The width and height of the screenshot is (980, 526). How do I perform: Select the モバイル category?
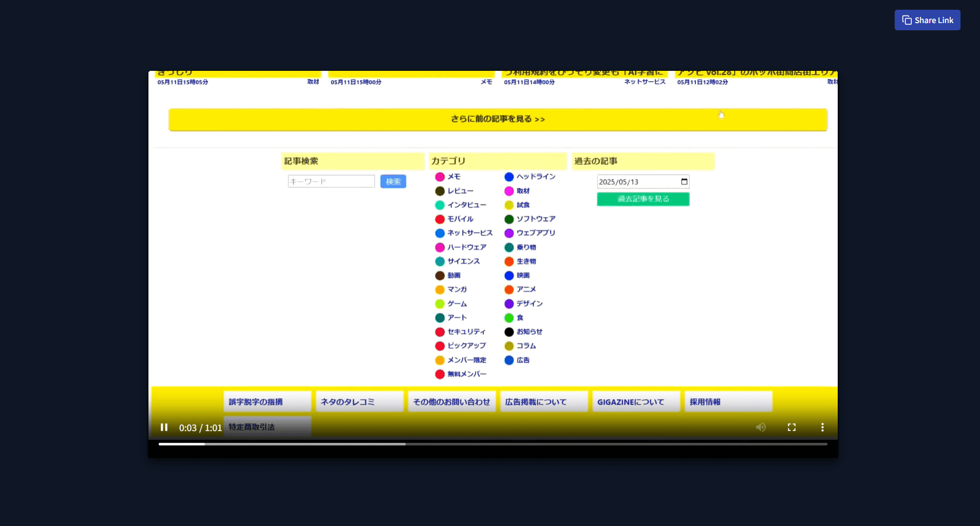(455, 219)
